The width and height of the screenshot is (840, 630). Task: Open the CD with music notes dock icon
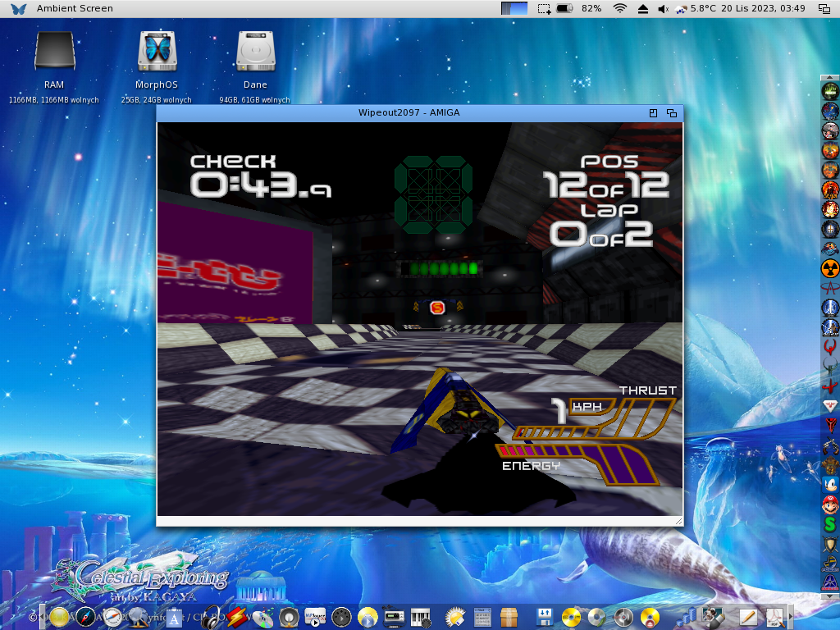coord(263,617)
